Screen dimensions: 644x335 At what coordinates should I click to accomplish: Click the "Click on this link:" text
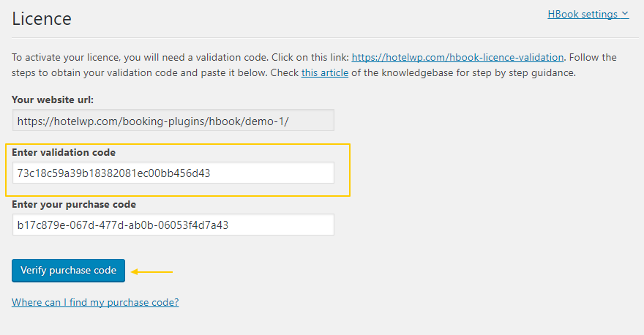click(x=307, y=57)
